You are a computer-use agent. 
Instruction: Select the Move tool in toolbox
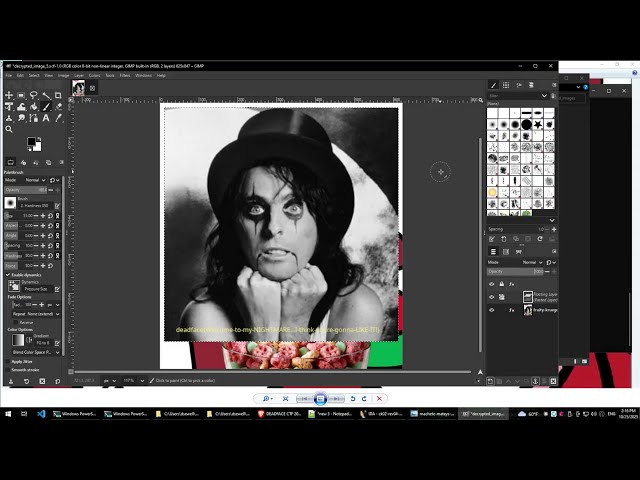[9, 95]
